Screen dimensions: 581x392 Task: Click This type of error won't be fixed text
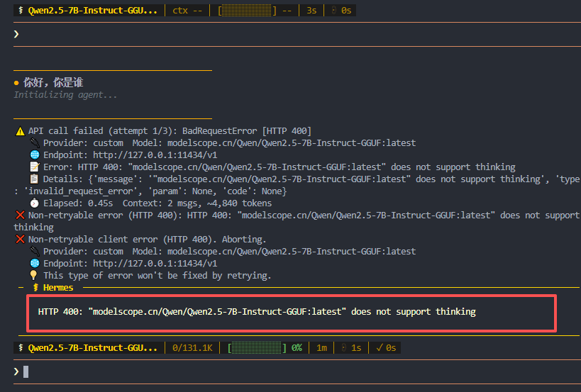click(157, 276)
